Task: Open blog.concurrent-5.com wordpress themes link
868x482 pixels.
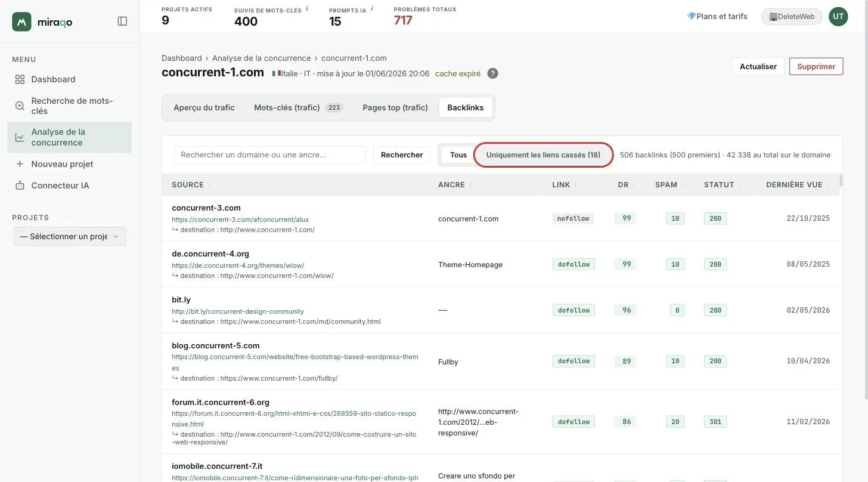Action: tap(295, 362)
